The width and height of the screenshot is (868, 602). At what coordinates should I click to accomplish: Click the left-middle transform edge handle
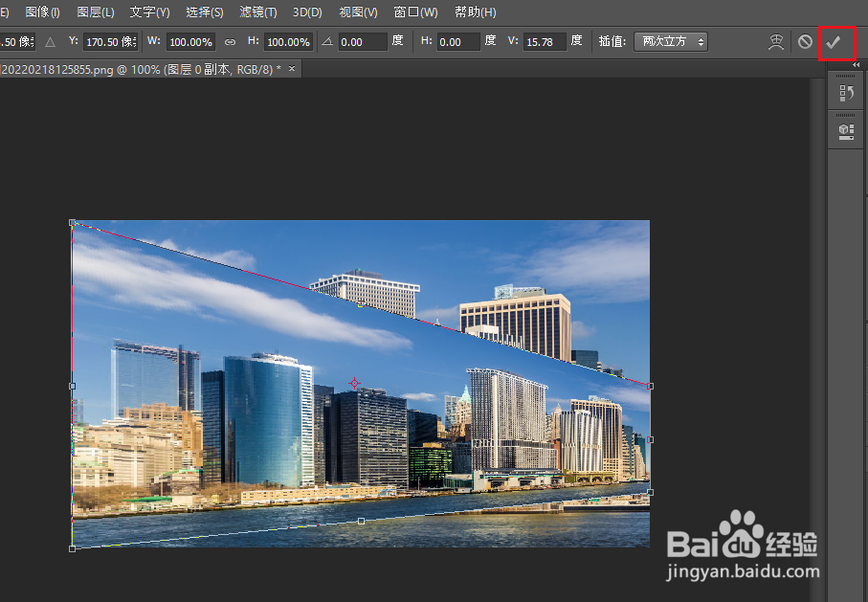coord(73,386)
